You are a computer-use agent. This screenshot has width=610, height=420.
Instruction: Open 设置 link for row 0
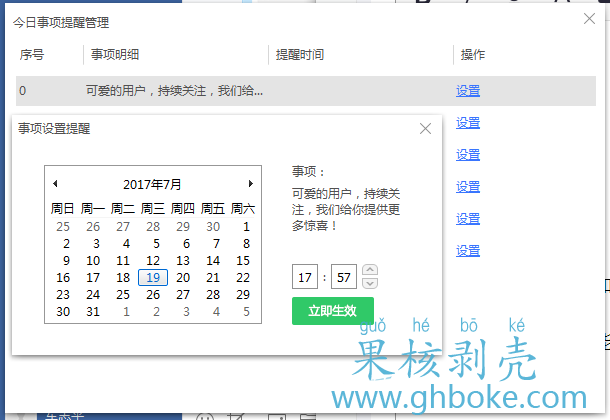[467, 91]
